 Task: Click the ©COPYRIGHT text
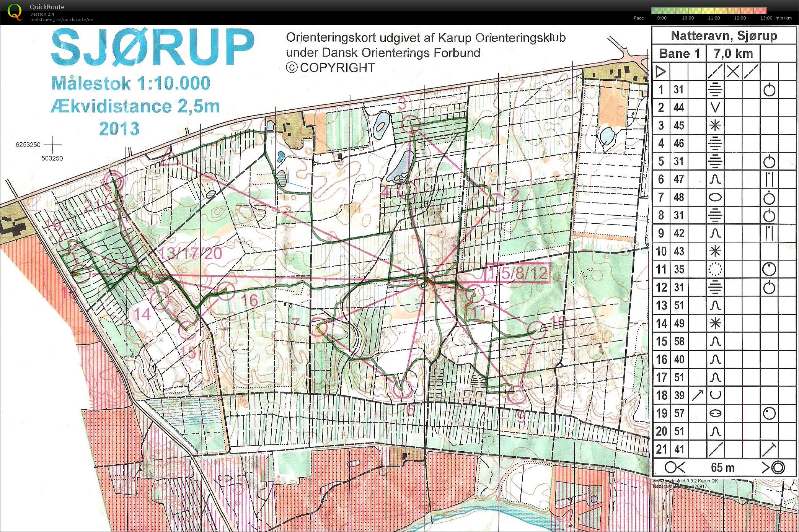click(x=331, y=68)
